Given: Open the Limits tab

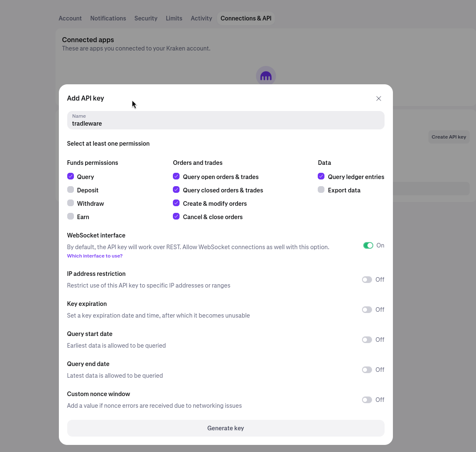Looking at the screenshot, I should [174, 18].
